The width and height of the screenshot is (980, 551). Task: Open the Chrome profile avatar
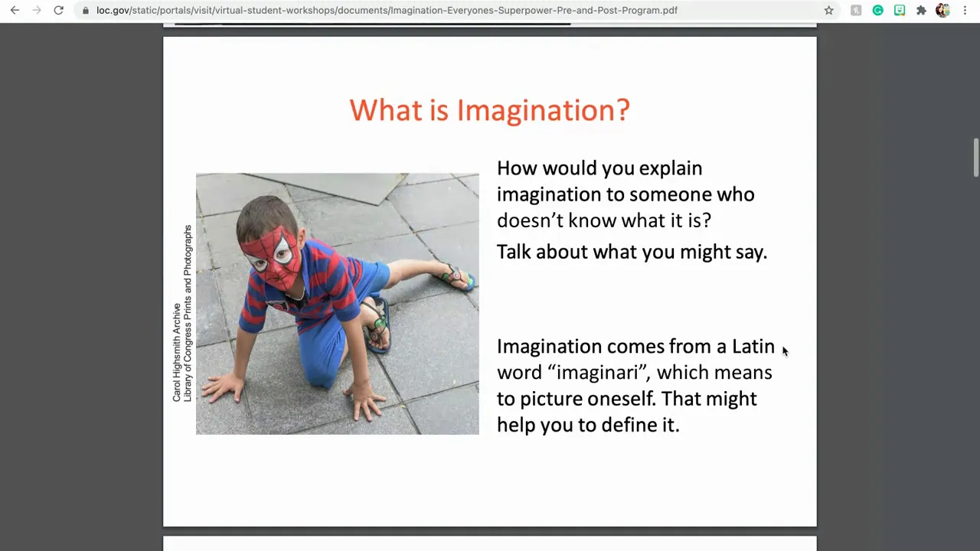click(942, 10)
